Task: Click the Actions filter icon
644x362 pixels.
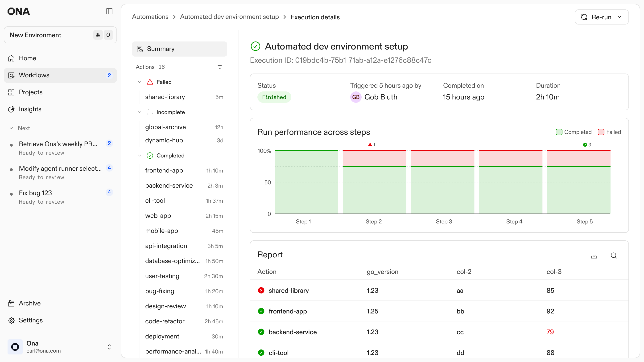Action: [219, 67]
